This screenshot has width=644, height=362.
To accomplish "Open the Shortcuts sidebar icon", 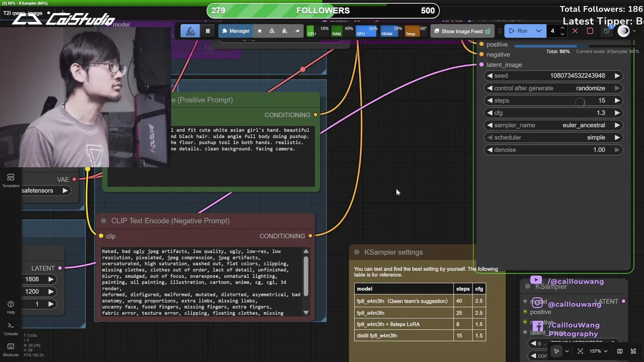I will pos(11,349).
